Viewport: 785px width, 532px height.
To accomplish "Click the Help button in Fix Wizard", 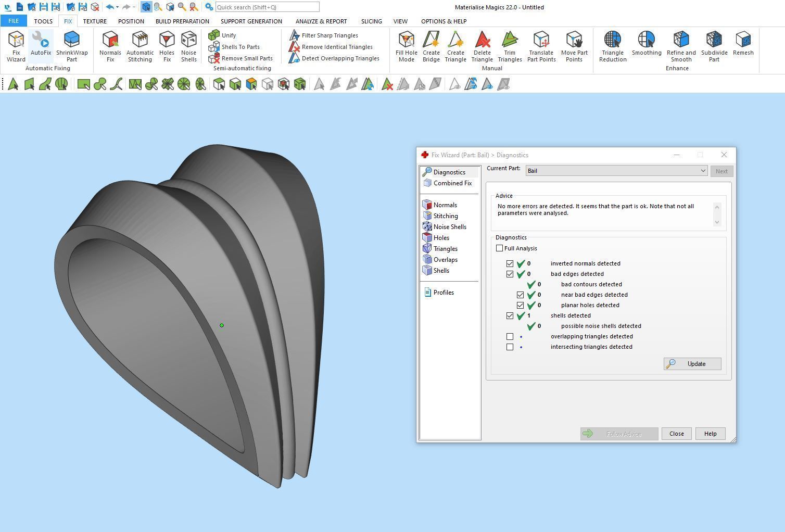I will pyautogui.click(x=711, y=434).
